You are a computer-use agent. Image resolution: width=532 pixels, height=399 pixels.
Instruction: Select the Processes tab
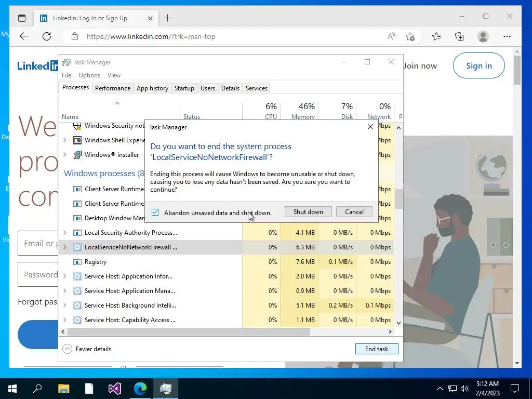(x=75, y=87)
